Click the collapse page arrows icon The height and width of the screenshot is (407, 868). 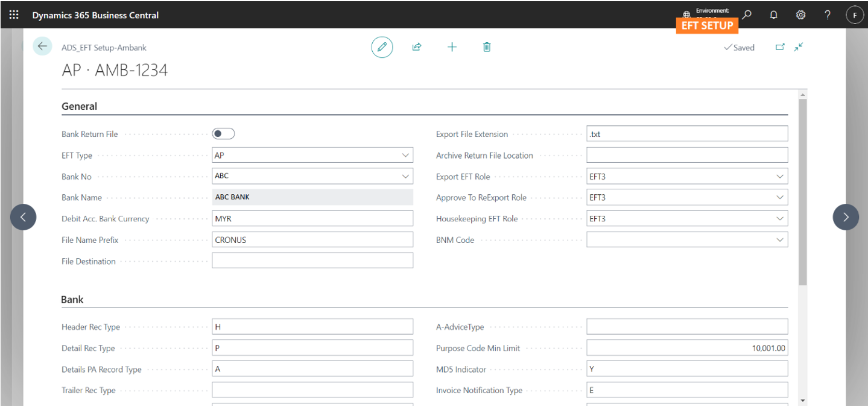(x=799, y=47)
